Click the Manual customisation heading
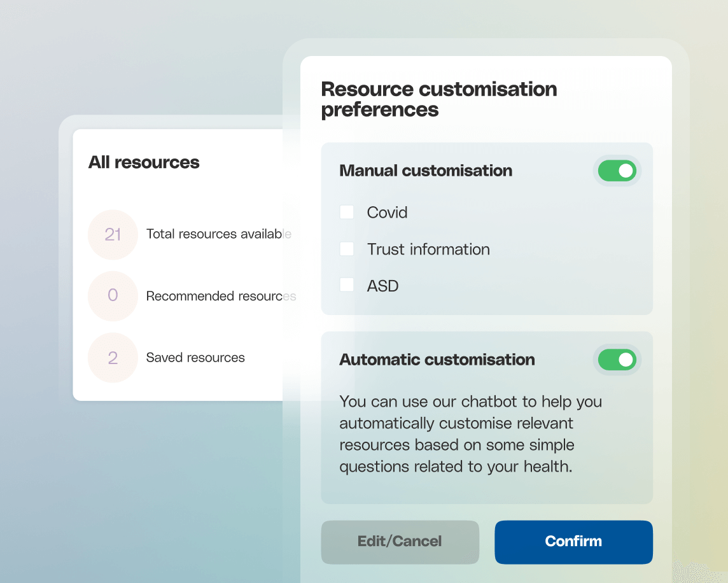 pos(426,171)
